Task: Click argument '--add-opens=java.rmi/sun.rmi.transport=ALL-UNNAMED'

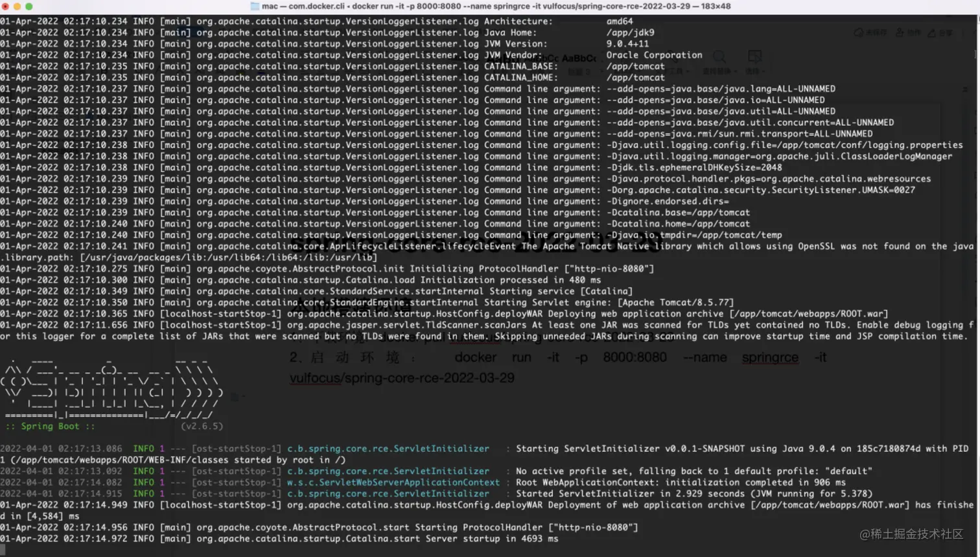Action: pyautogui.click(x=740, y=134)
